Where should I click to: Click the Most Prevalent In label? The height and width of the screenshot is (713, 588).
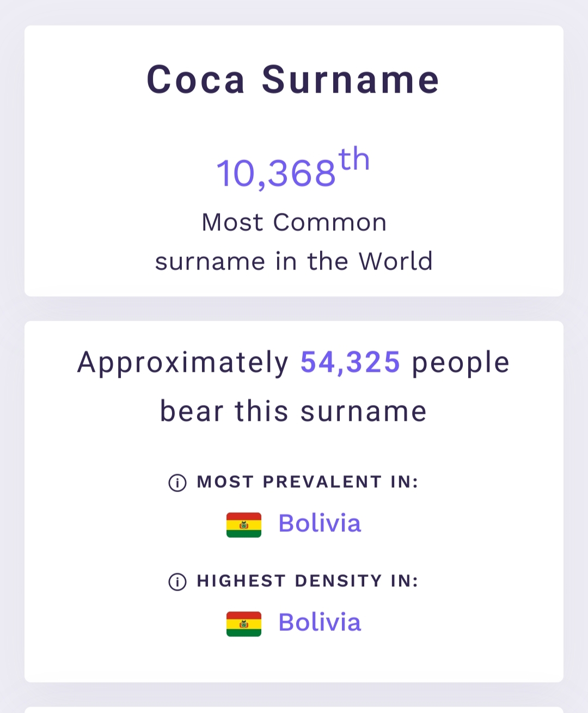point(308,482)
